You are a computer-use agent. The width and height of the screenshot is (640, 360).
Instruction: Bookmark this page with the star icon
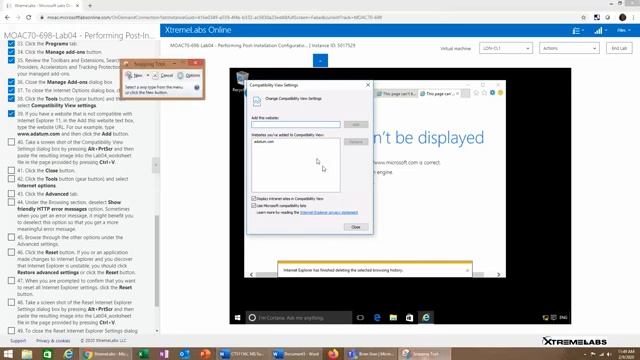tap(584, 18)
